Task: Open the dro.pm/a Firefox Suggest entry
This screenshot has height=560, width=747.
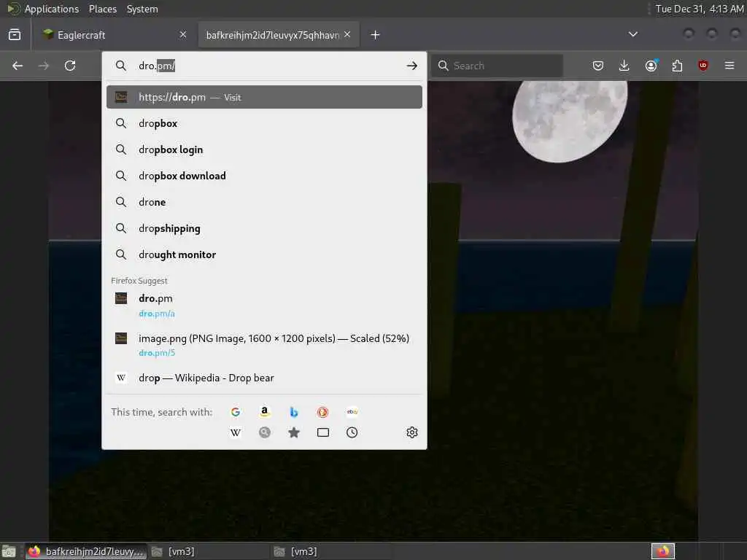Action: [264, 306]
